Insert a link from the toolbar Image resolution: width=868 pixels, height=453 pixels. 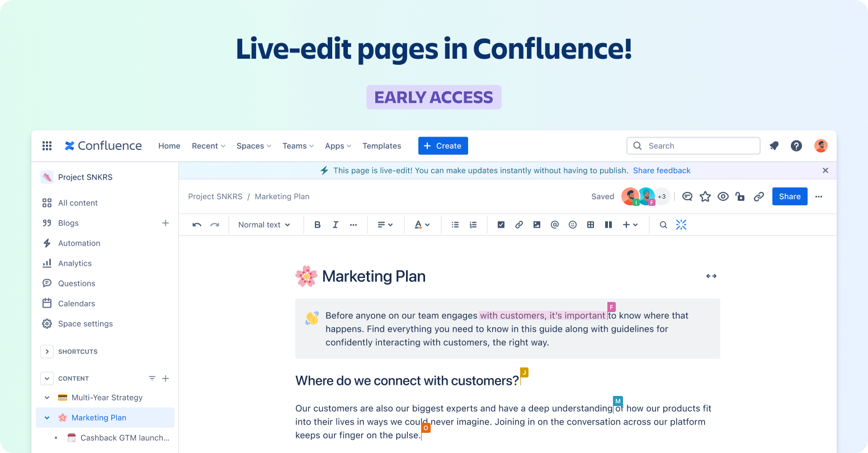tap(519, 225)
